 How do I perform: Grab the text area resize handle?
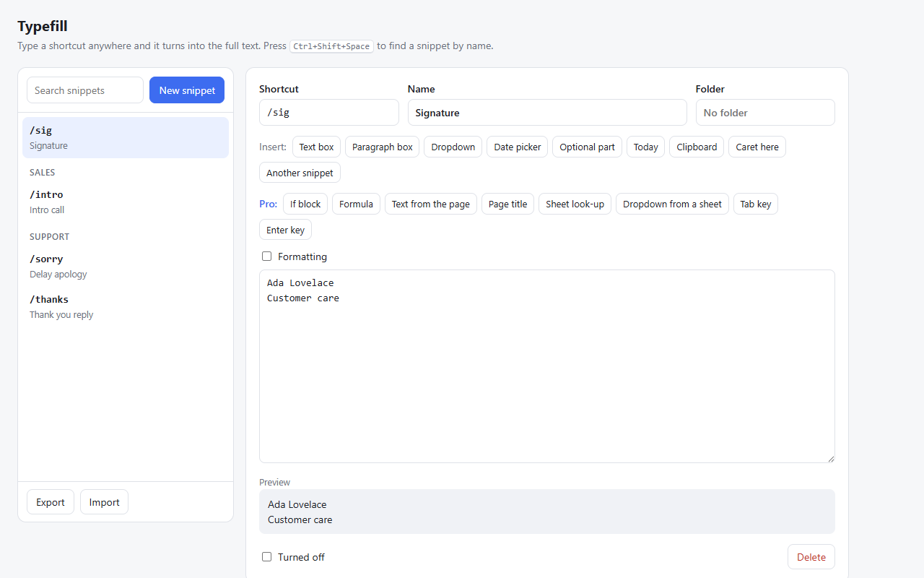831,459
